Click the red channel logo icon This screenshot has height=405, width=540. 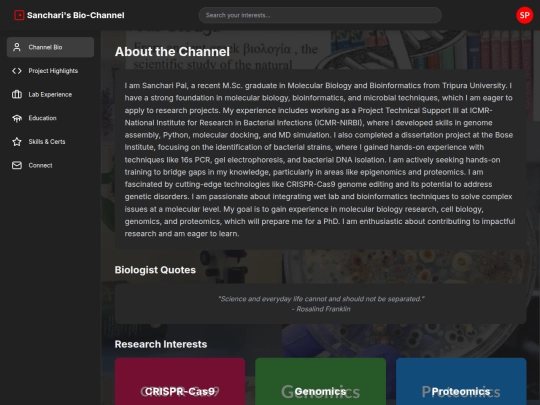coord(19,15)
